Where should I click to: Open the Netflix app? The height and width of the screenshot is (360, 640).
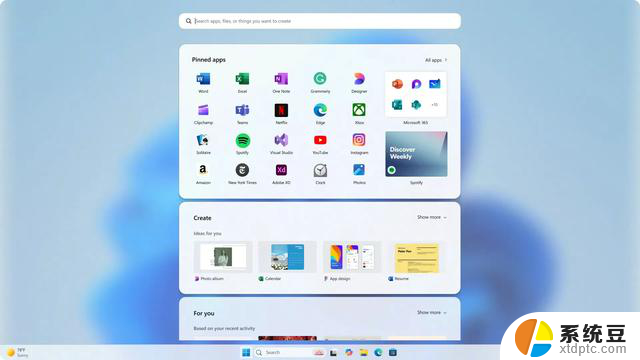click(281, 110)
